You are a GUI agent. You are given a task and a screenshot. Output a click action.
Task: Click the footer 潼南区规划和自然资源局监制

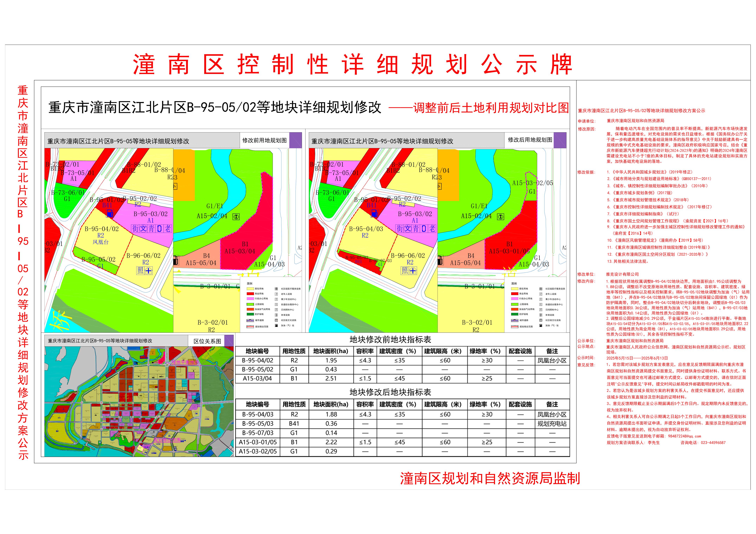[x=490, y=478]
